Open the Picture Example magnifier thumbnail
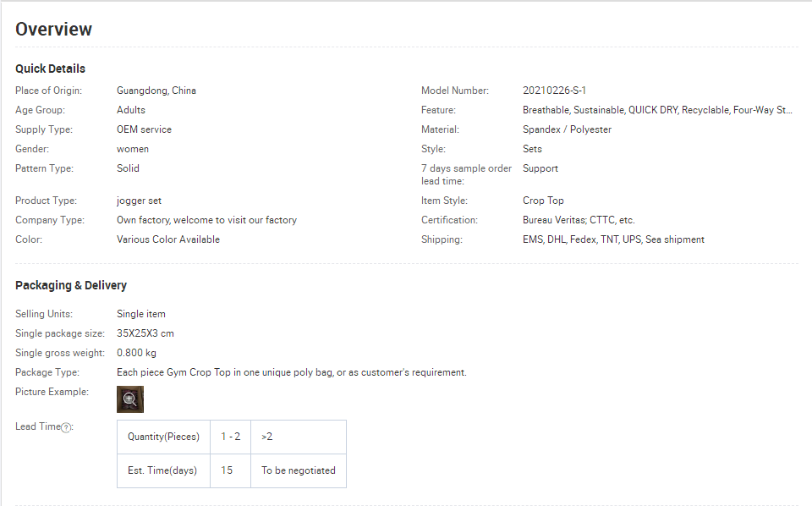This screenshot has height=506, width=812. click(130, 399)
